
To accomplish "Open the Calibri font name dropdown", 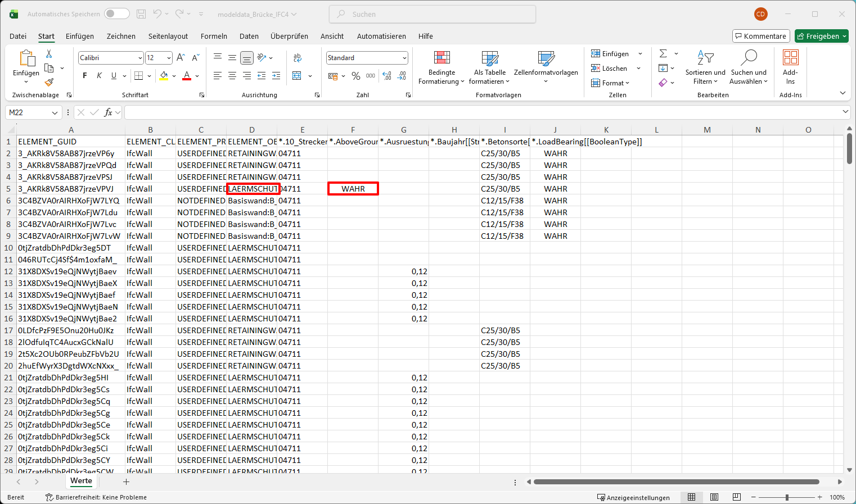I will (140, 58).
